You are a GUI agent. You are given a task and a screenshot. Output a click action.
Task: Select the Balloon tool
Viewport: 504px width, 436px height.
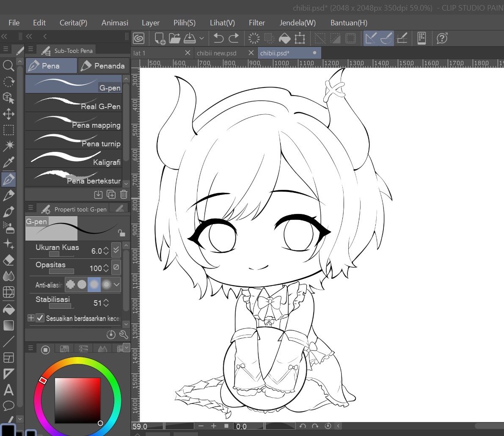(8, 406)
